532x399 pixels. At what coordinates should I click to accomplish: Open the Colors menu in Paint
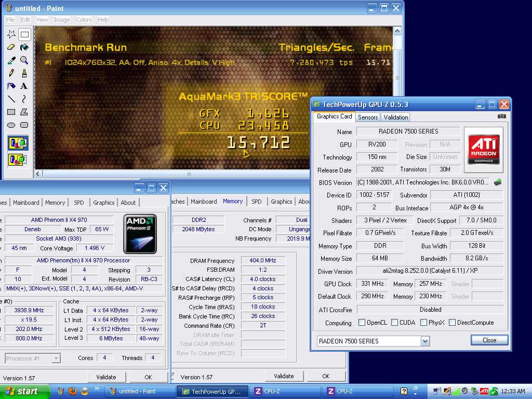tap(84, 20)
